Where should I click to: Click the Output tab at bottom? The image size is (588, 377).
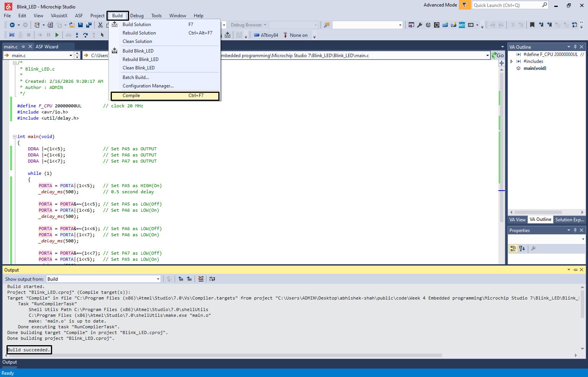coord(10,362)
